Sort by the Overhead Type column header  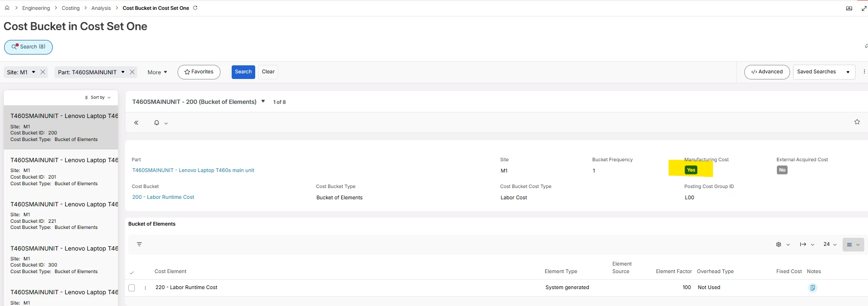(x=715, y=272)
